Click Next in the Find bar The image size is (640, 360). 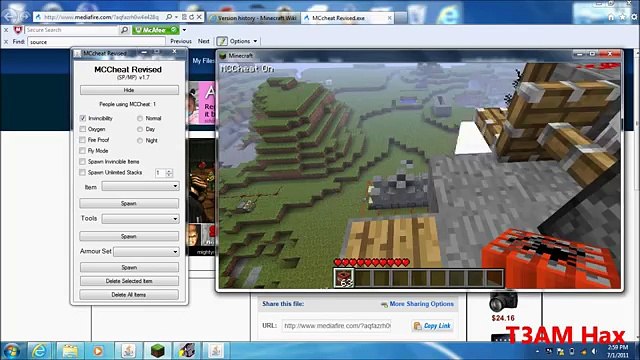204,41
